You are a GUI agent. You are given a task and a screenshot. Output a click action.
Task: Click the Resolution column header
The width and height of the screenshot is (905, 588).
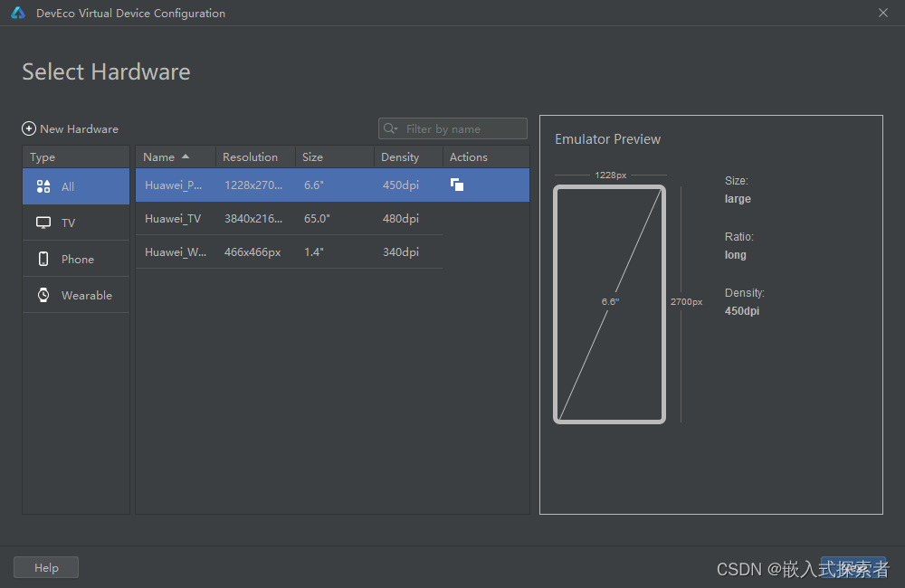[256, 157]
